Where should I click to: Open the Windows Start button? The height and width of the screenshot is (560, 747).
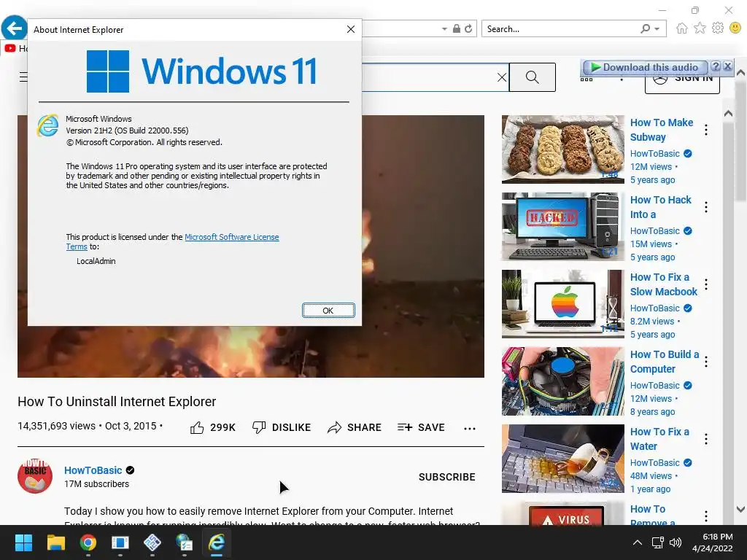point(23,542)
